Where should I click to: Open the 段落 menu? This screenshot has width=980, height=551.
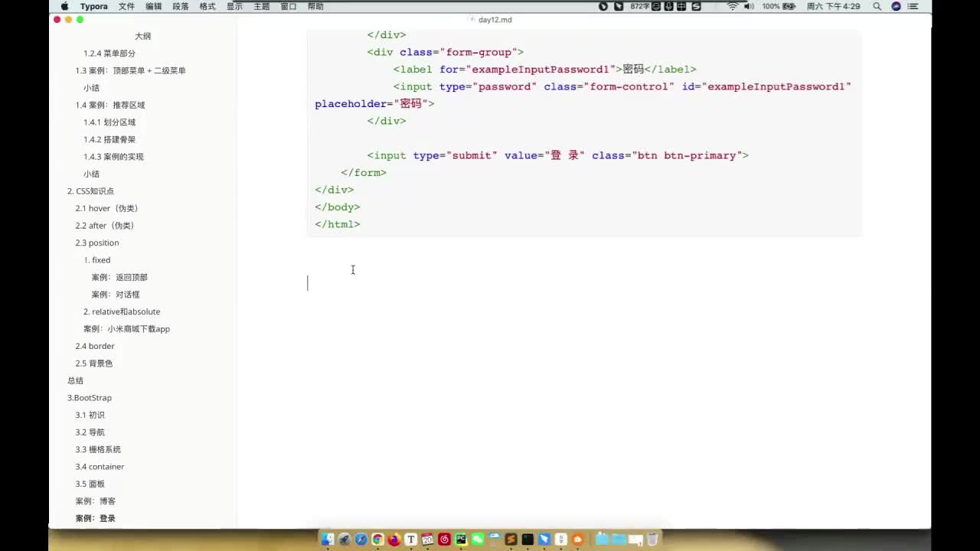(x=181, y=6)
